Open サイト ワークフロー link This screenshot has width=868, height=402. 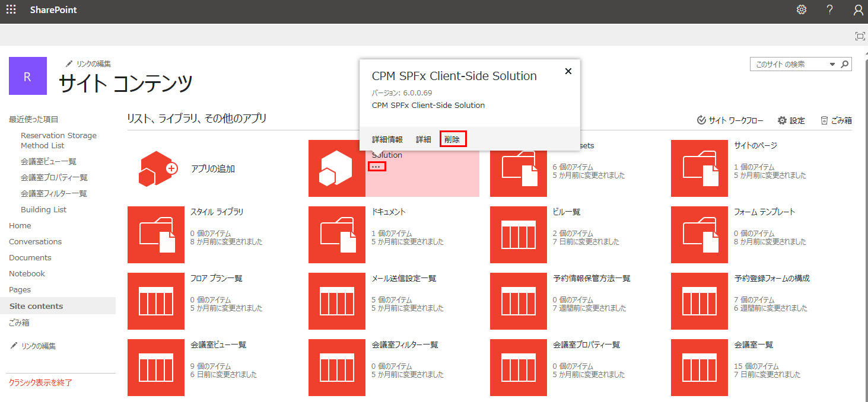pyautogui.click(x=730, y=120)
